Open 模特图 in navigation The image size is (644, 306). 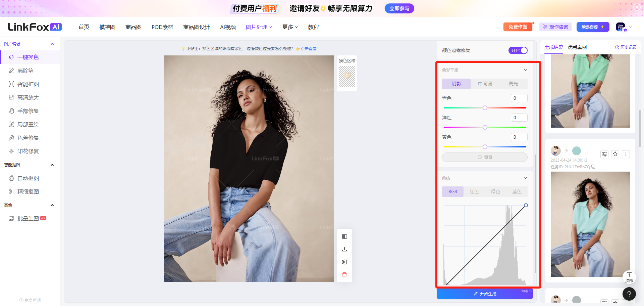click(107, 27)
